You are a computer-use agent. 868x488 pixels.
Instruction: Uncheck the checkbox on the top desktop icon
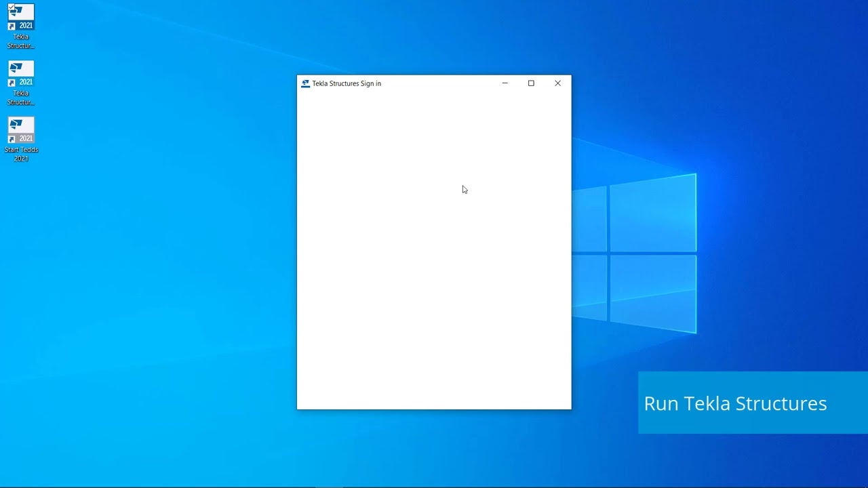pos(12,7)
